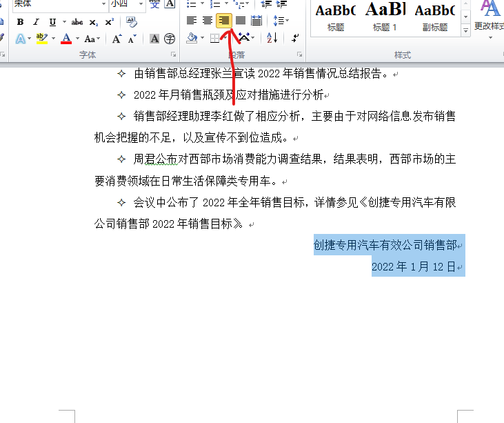The width and height of the screenshot is (504, 423).
Task: Toggle show/hide formatting marks
Action: tap(295, 38)
